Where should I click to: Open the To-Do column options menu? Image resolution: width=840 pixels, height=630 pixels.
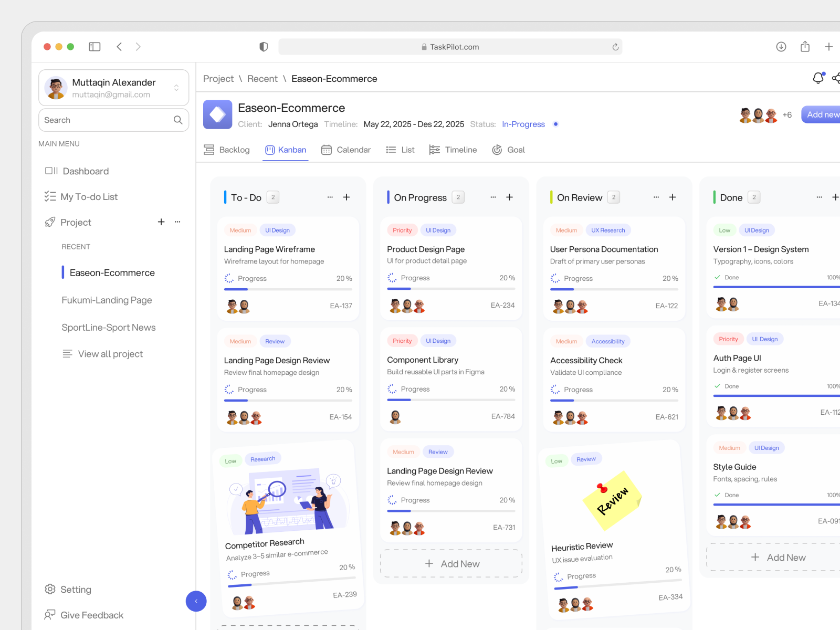pyautogui.click(x=330, y=197)
